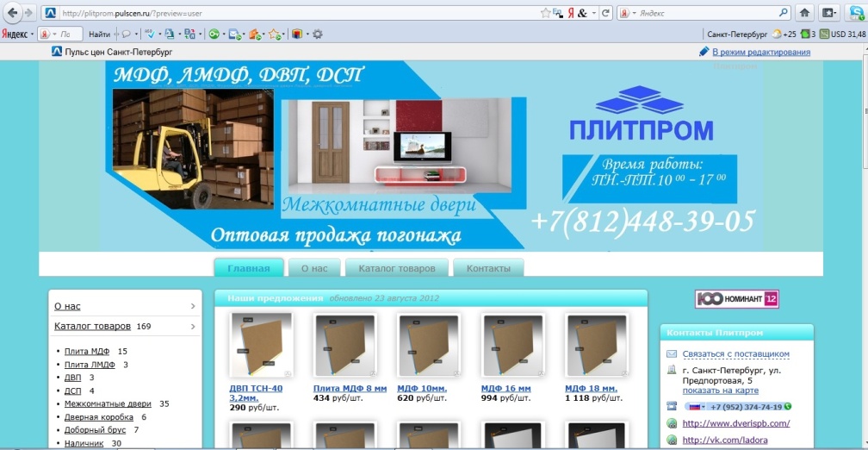Click the Найти search button
868x450 pixels.
99,34
